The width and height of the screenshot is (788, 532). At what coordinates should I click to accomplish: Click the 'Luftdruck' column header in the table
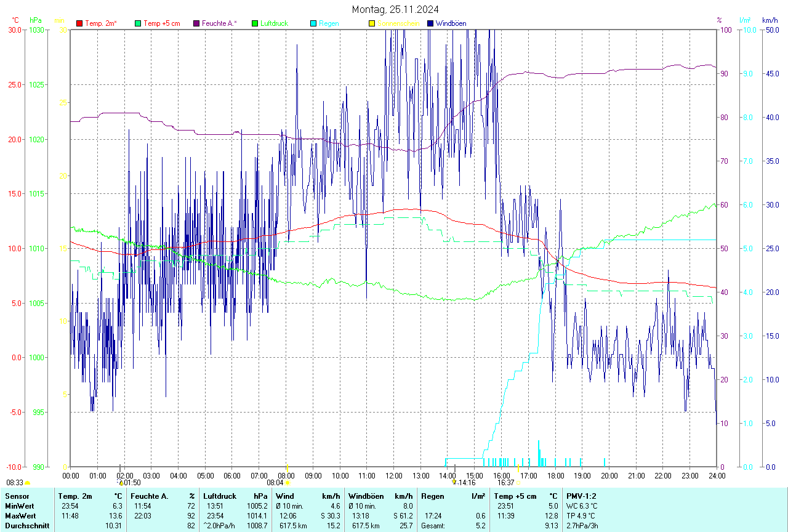(220, 496)
